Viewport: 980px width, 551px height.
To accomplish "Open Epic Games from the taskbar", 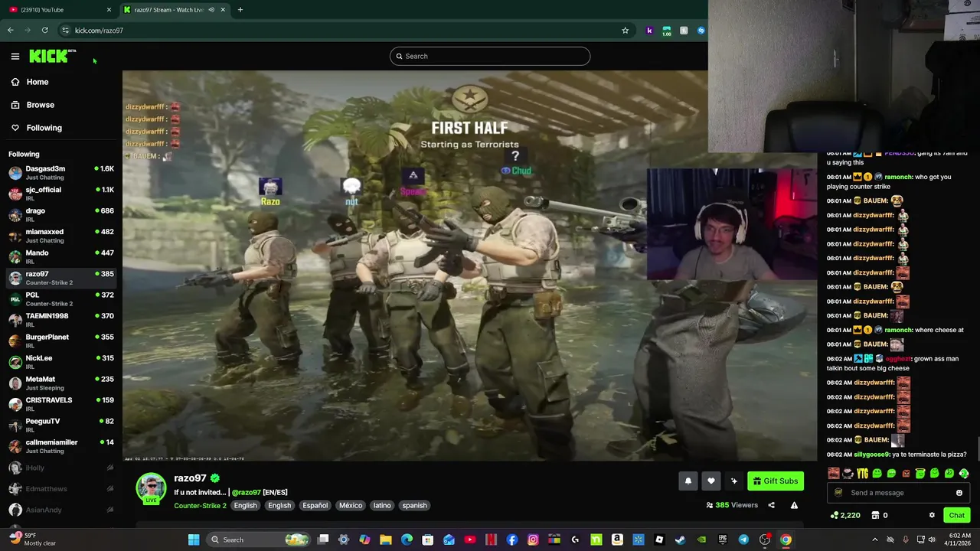I will click(x=722, y=540).
